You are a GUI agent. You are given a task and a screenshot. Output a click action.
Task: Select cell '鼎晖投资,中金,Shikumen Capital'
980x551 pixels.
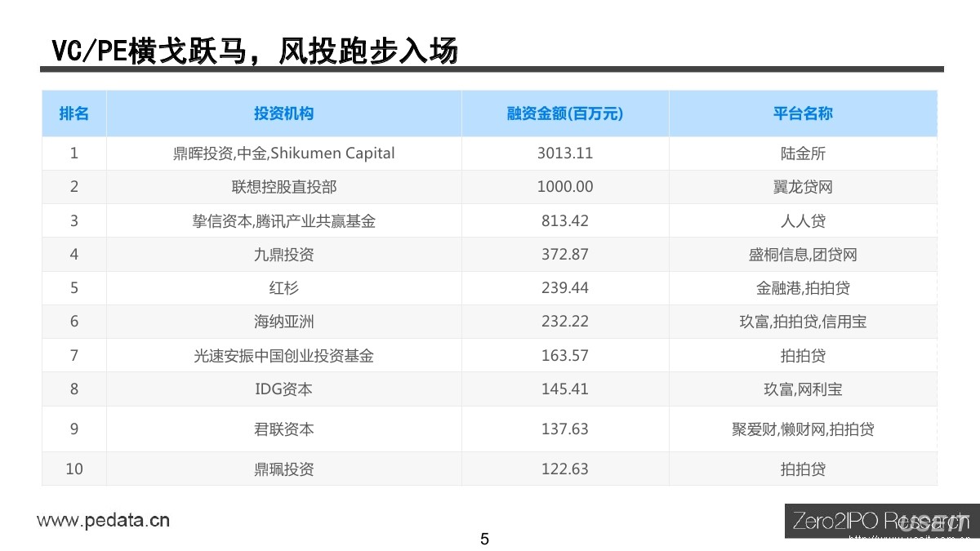click(283, 153)
